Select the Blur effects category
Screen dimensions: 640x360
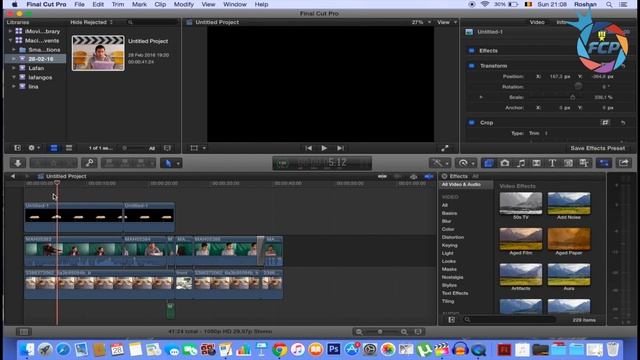[x=447, y=221]
